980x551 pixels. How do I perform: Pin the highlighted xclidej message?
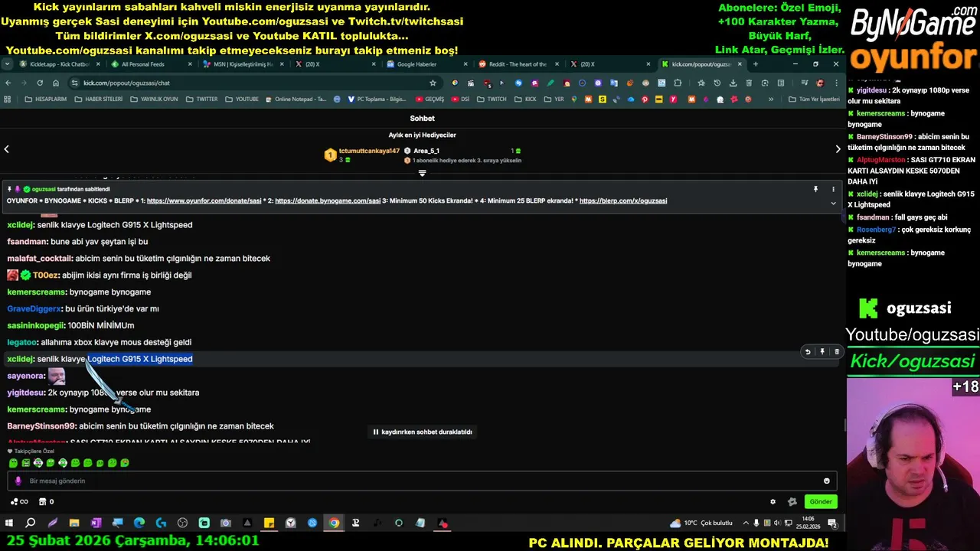click(x=822, y=351)
